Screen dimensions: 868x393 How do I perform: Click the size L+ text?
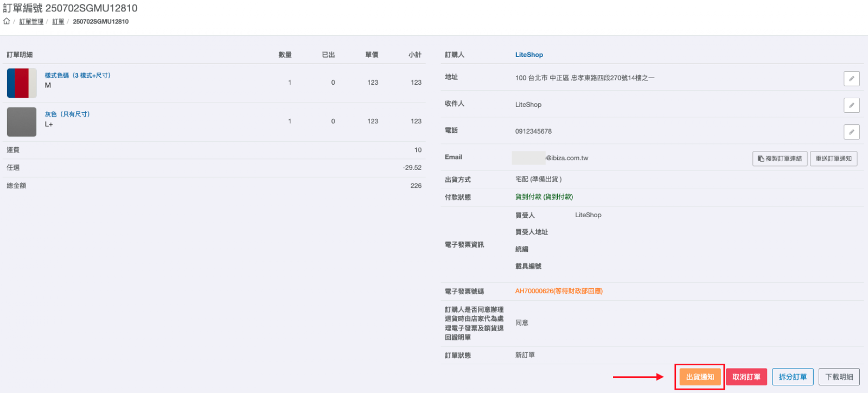49,124
